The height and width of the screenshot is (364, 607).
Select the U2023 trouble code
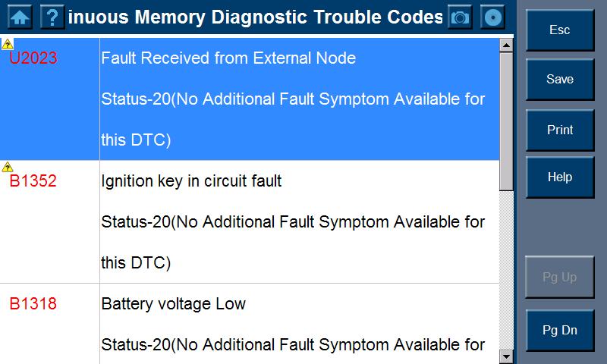click(33, 58)
